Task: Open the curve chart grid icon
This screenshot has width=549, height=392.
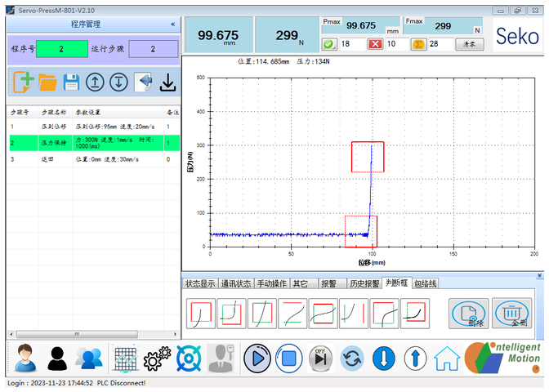Action: pos(126,359)
